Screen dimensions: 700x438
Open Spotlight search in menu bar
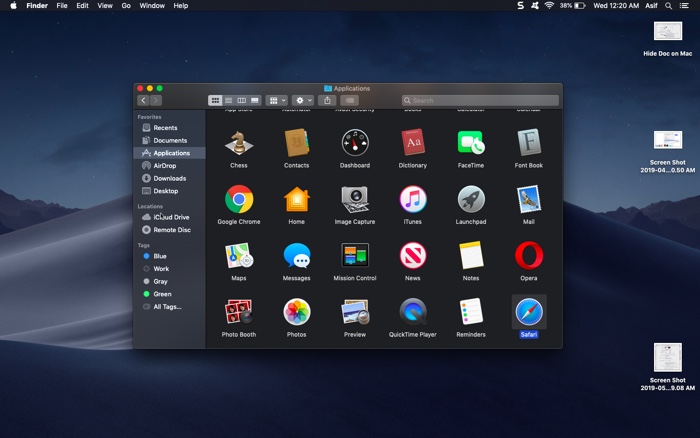[668, 5]
